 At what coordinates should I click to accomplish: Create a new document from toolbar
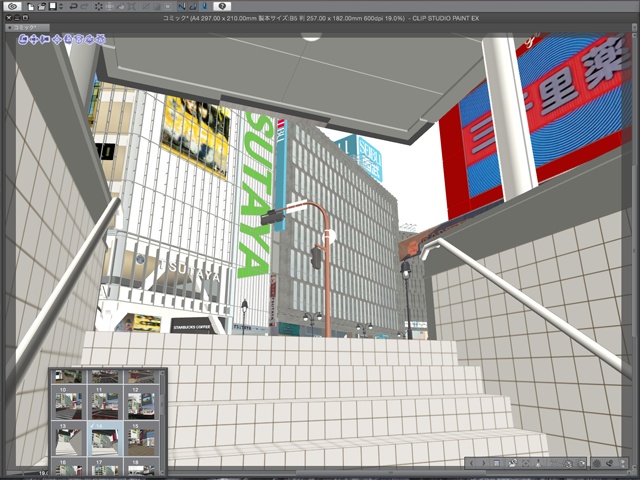pos(31,6)
